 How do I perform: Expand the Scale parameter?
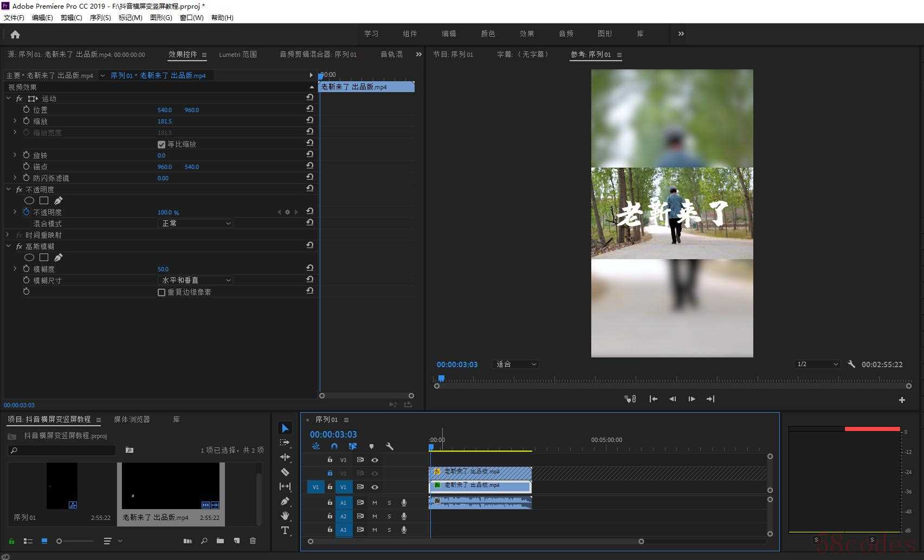(15, 121)
